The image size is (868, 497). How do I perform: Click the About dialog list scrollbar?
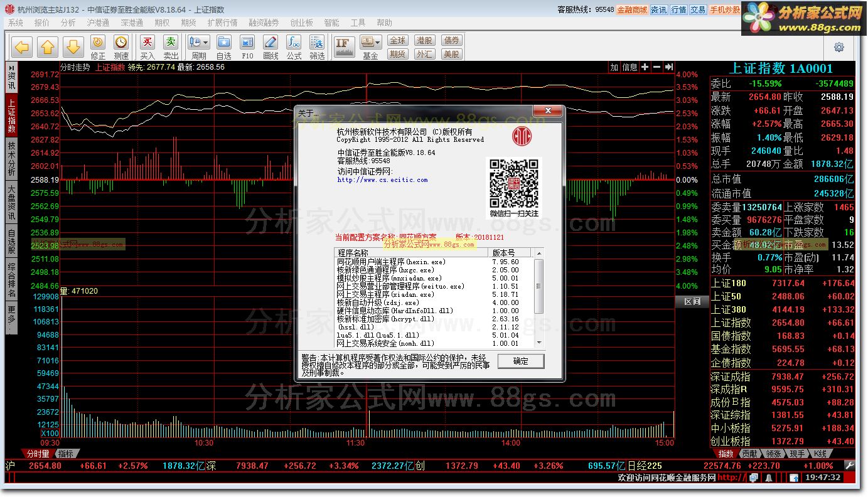[x=538, y=297]
